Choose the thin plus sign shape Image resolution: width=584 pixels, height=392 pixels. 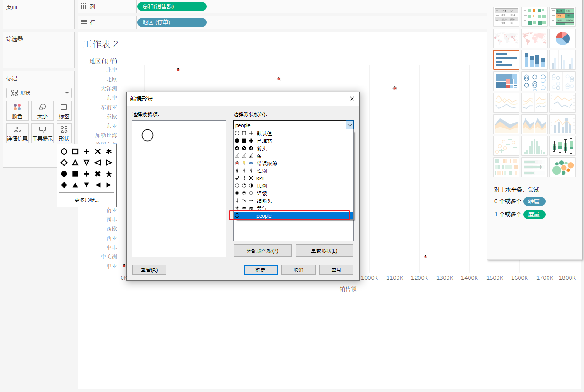click(x=87, y=151)
